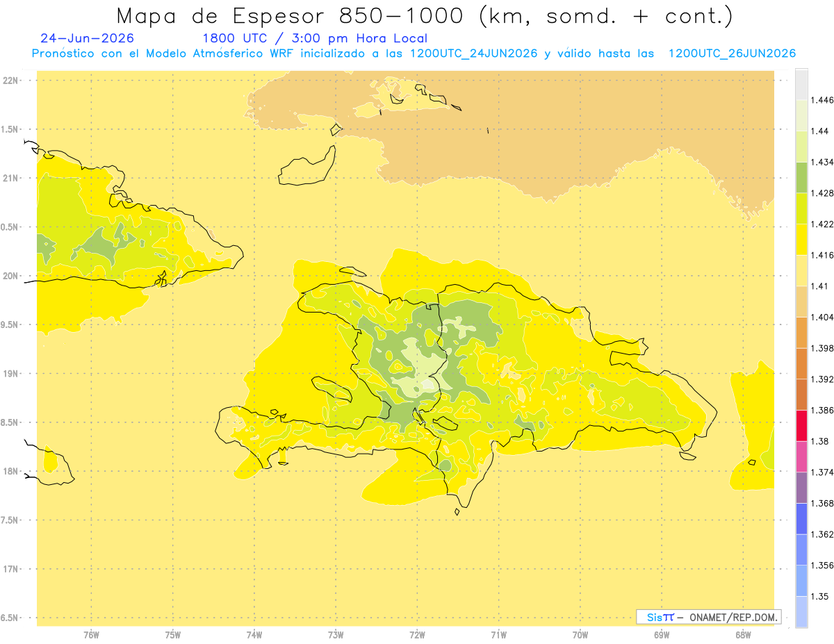Click the latitude label '9.5N'
This screenshot has width=834, height=644.
pos(10,324)
